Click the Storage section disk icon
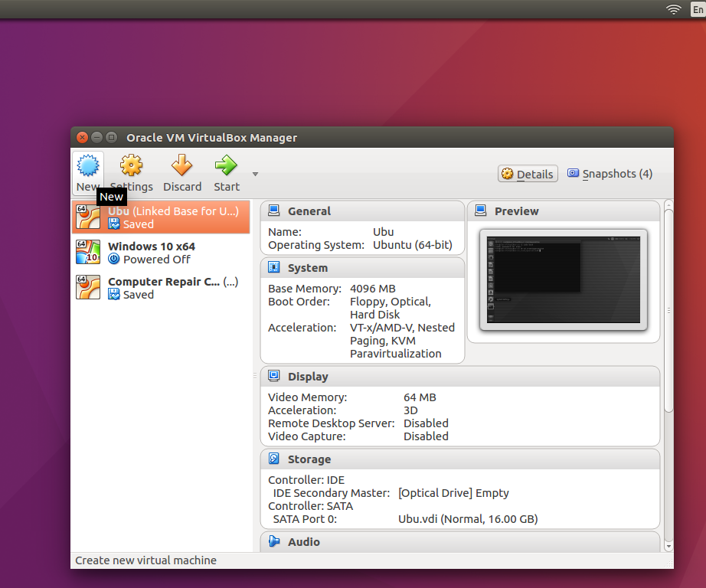Viewport: 706px width, 588px height. tap(274, 459)
